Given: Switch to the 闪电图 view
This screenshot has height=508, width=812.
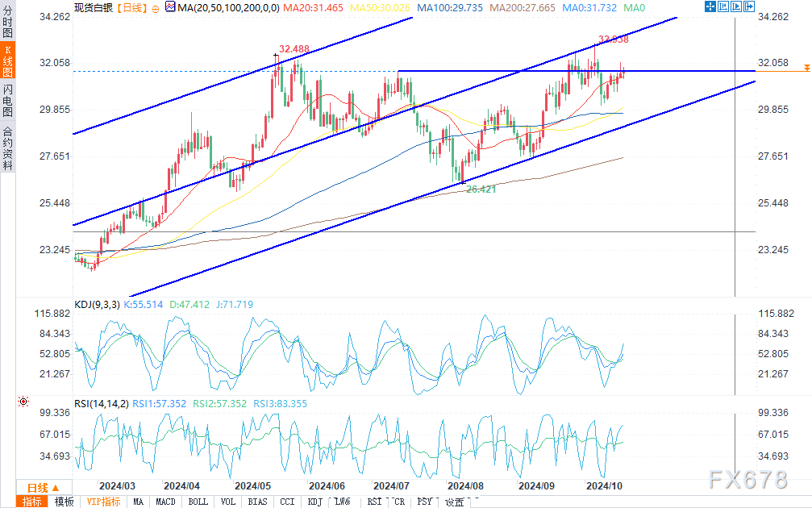Looking at the screenshot, I should pyautogui.click(x=8, y=101).
